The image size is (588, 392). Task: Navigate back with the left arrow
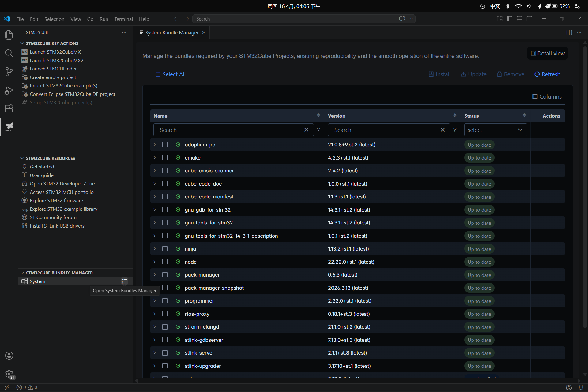click(x=176, y=19)
